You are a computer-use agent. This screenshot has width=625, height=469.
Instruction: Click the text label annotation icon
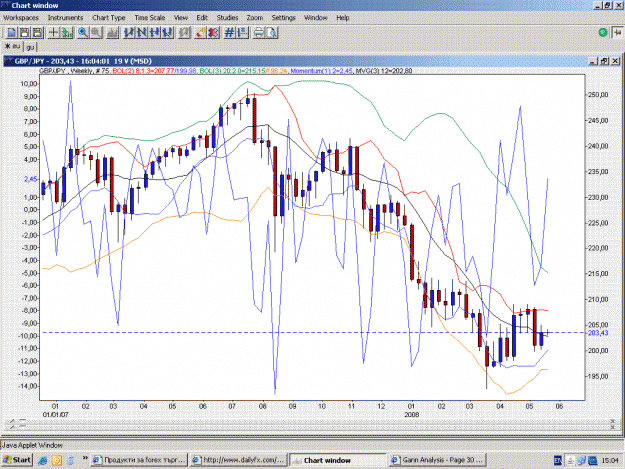(242, 33)
